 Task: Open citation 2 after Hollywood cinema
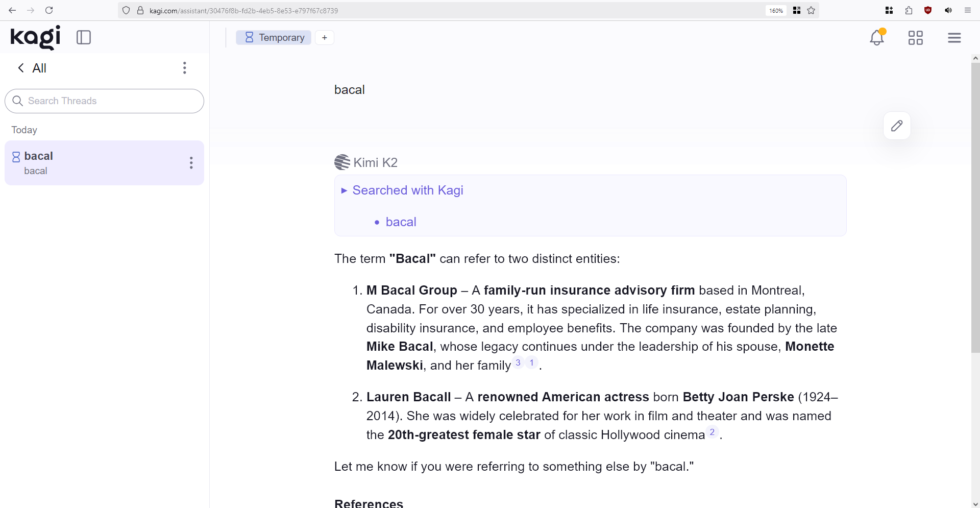[712, 432]
